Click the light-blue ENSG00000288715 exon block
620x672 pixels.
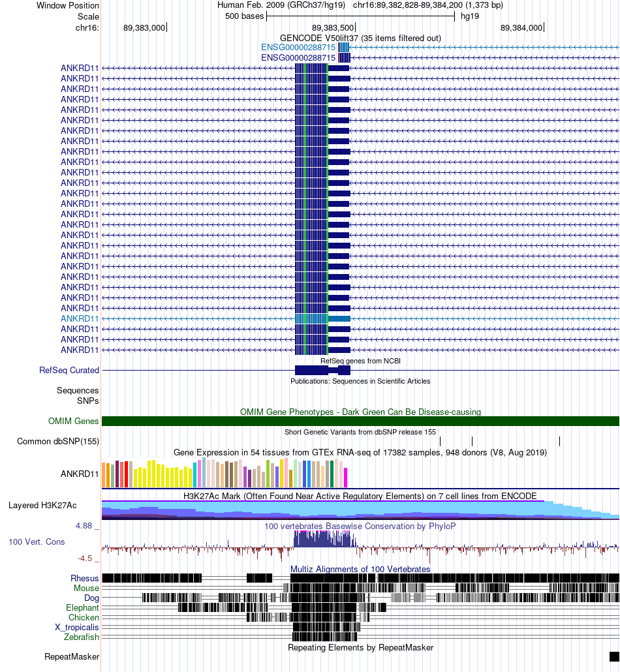(344, 48)
